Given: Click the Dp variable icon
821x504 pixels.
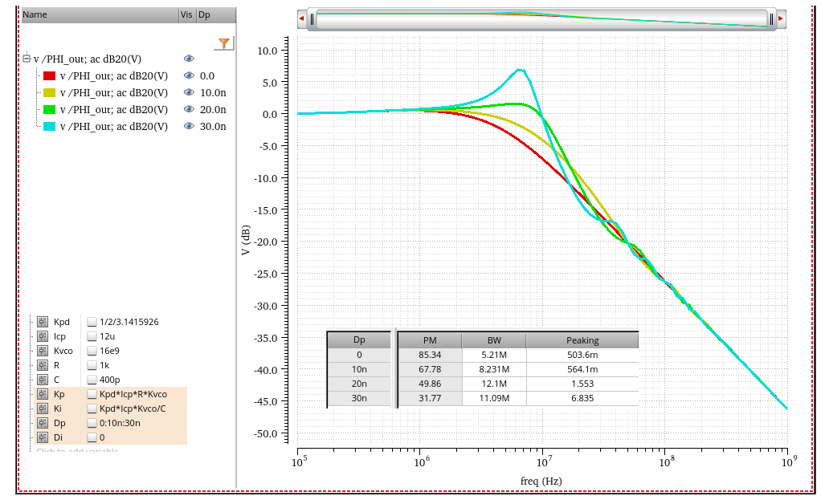Looking at the screenshot, I should (x=43, y=423).
